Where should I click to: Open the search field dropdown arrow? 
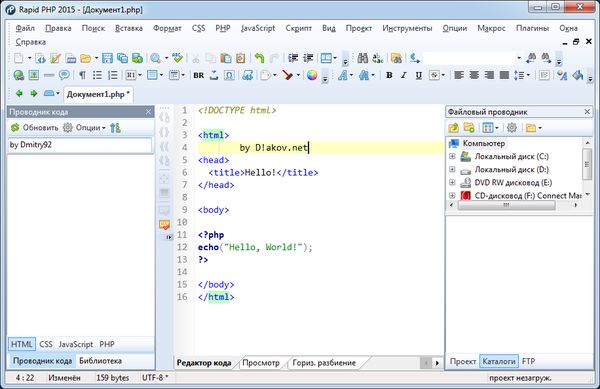pos(519,58)
